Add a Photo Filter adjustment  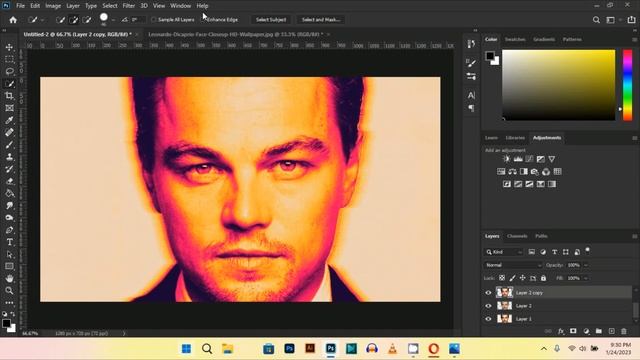(535, 171)
